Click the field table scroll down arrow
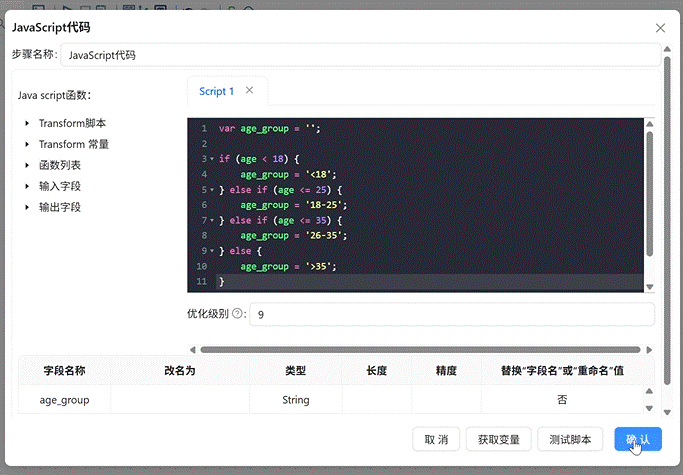The height and width of the screenshot is (475, 683). click(649, 408)
